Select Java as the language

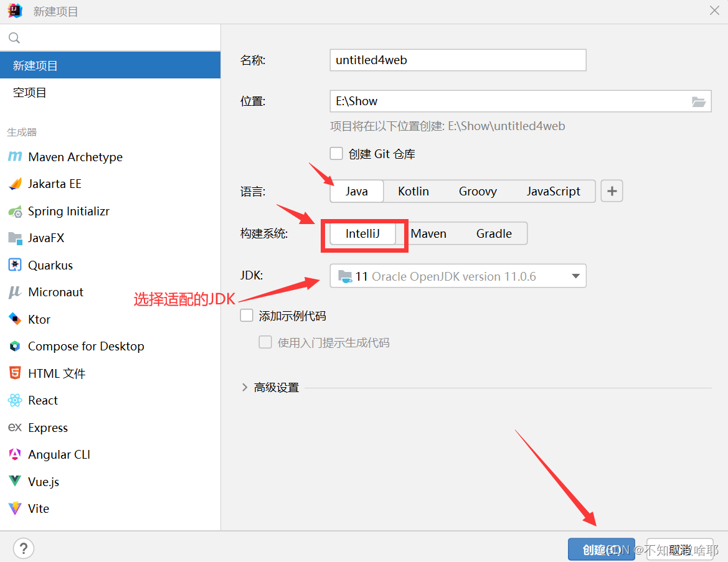coord(357,191)
